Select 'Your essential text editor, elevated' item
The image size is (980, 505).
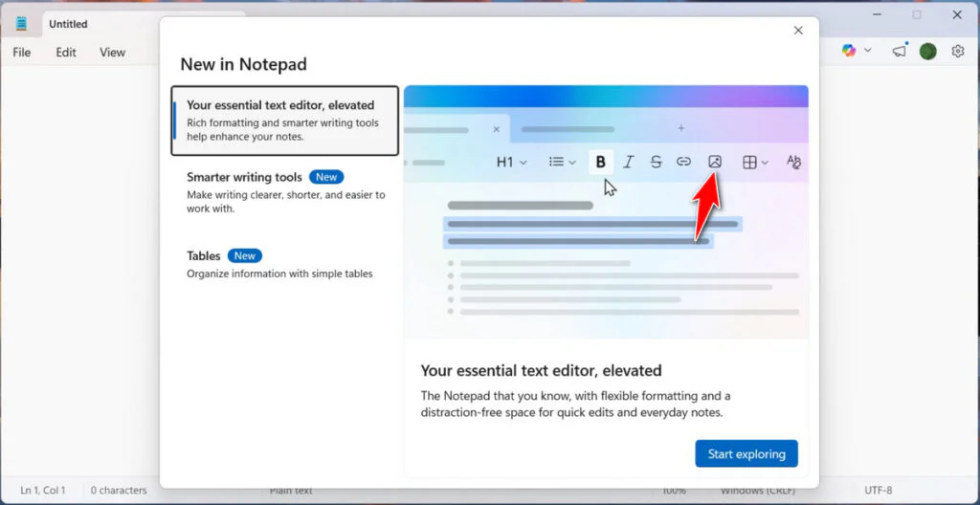[284, 121]
